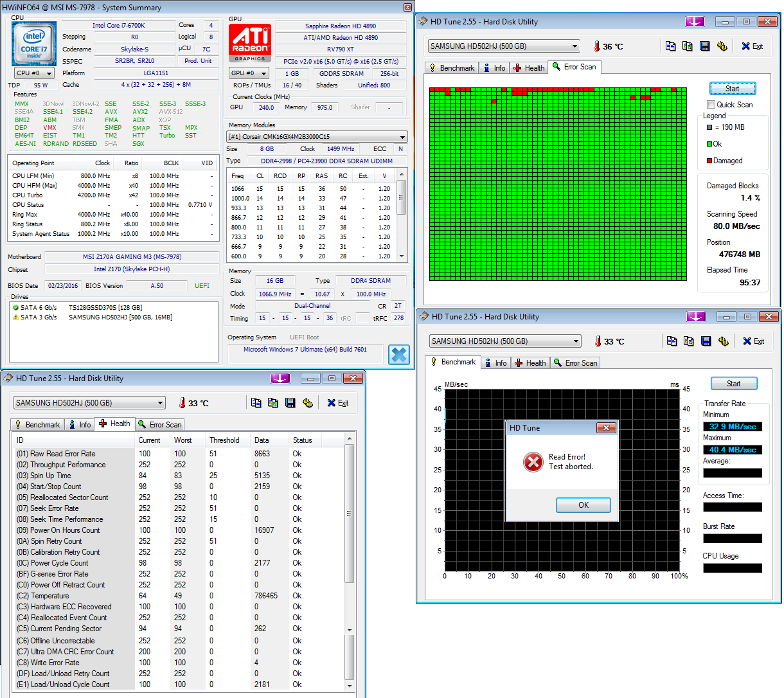Image resolution: width=784 pixels, height=698 pixels.
Task: Click purple arrow button in Health window title bar
Action: [x=280, y=378]
